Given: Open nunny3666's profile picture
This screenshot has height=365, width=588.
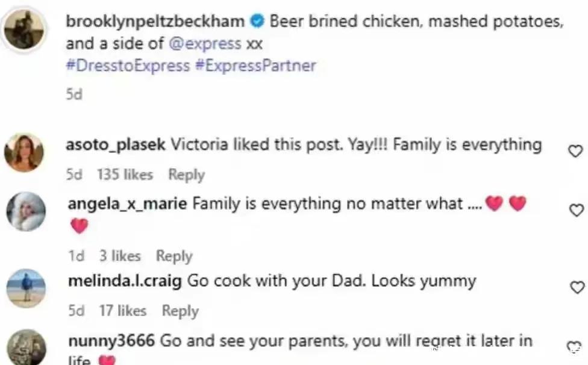Looking at the screenshot, I should [x=25, y=348].
